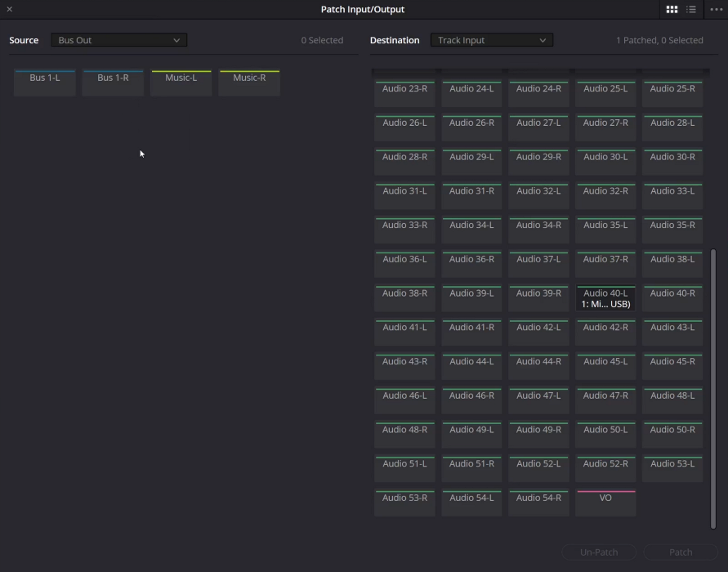Select the Audio 28-L destination
This screenshot has width=728, height=572.
tap(672, 127)
